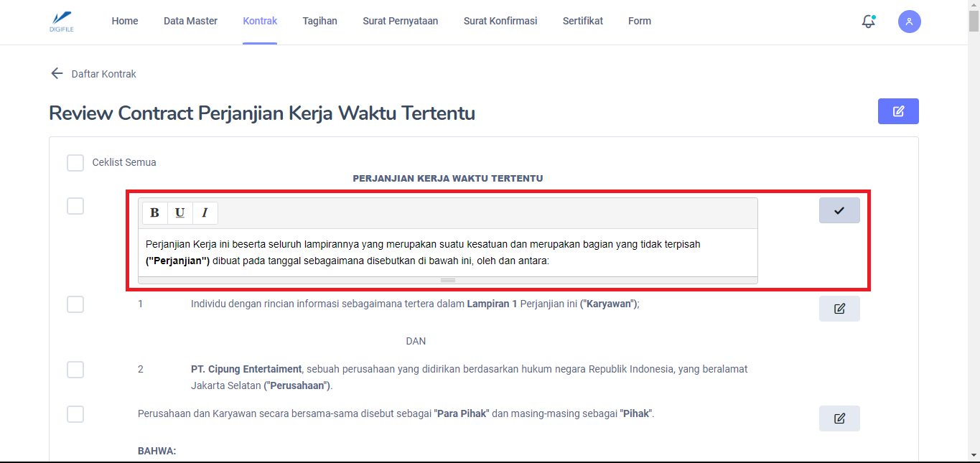Tick checkbox beside PT. Cipung Entertaiment clause

coord(75,370)
